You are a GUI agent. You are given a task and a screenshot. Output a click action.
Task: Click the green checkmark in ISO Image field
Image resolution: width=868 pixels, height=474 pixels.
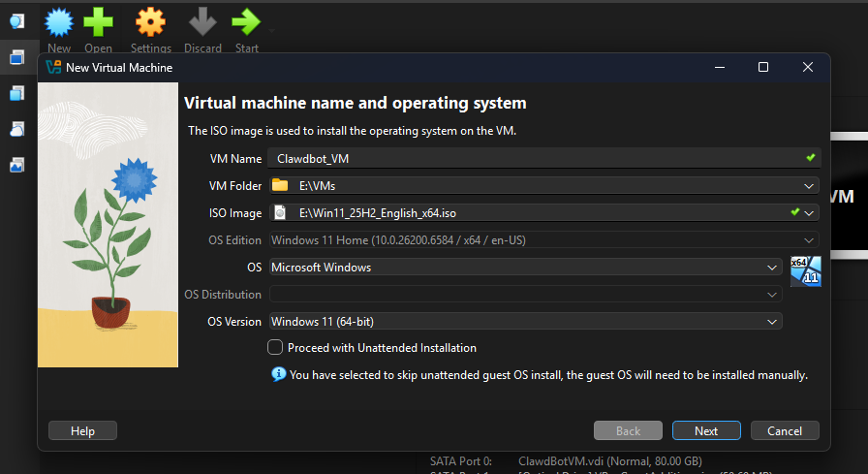click(x=795, y=212)
